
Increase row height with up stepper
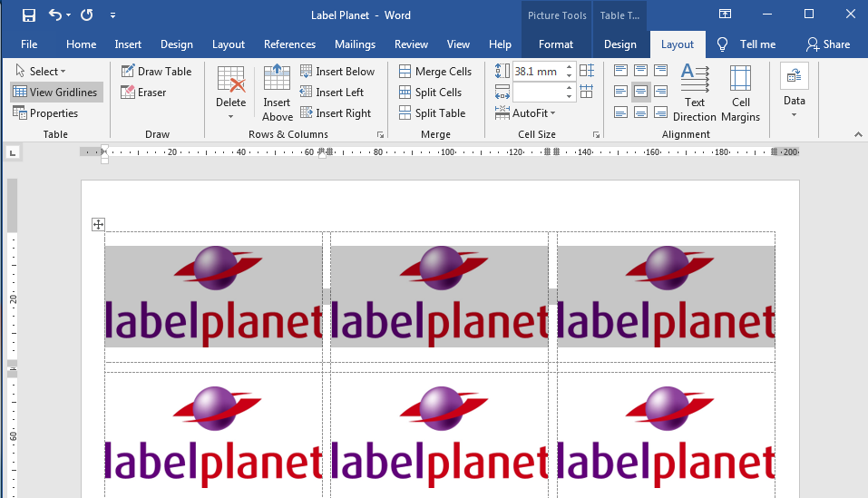(569, 67)
